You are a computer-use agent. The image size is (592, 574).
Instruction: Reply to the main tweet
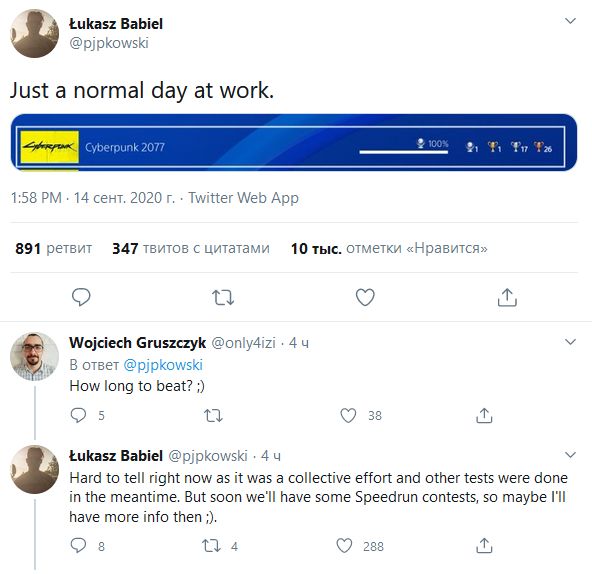(81, 297)
